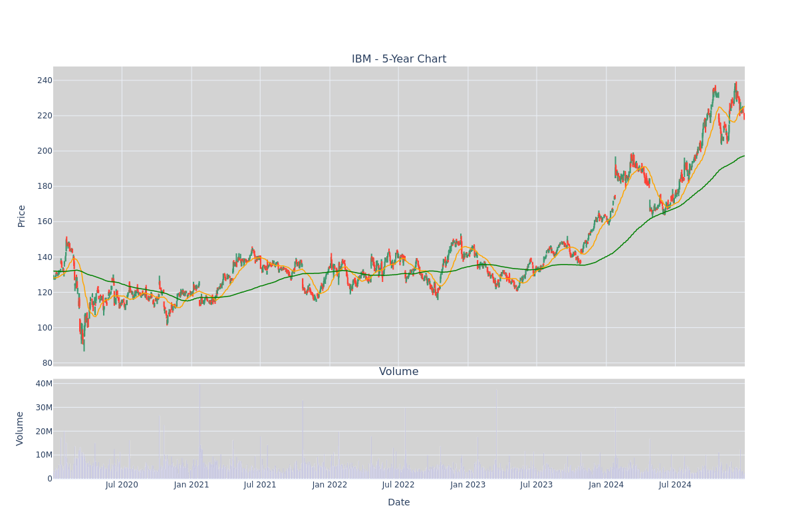Screen dimensions: 798x532
Task: Click the 'Price' y-axis label
Action: coord(22,216)
